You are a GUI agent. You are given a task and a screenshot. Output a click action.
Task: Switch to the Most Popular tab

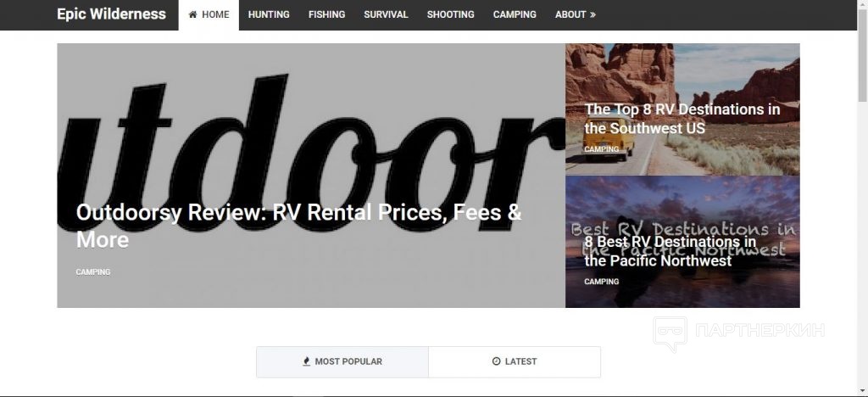coord(342,361)
